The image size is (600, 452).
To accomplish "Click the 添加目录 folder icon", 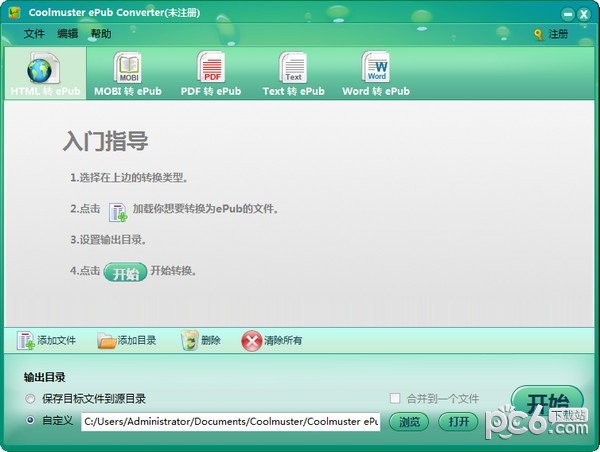I will [x=106, y=340].
